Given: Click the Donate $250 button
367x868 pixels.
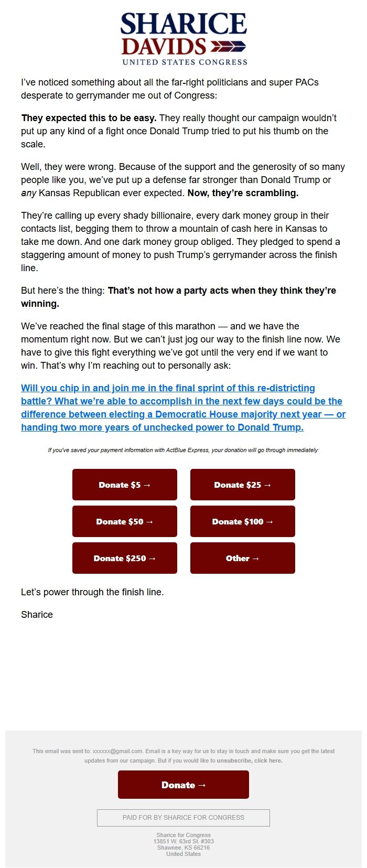Looking at the screenshot, I should coord(124,558).
